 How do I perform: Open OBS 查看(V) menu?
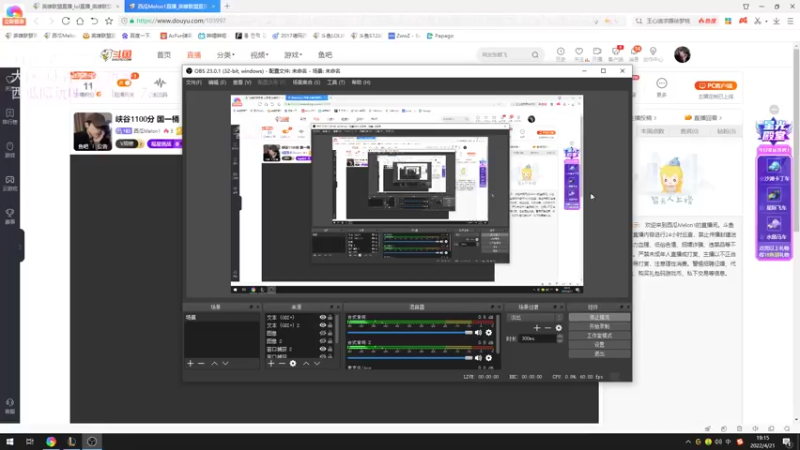(x=242, y=82)
